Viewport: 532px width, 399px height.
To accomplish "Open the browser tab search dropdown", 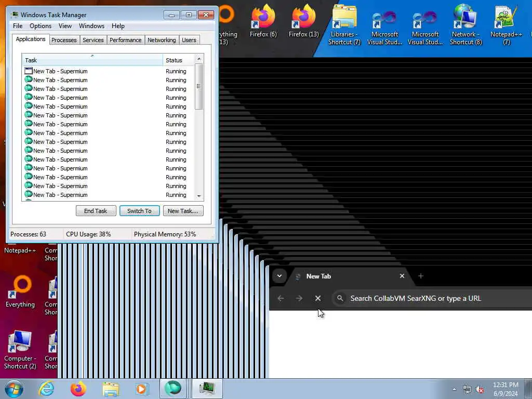I will click(280, 276).
